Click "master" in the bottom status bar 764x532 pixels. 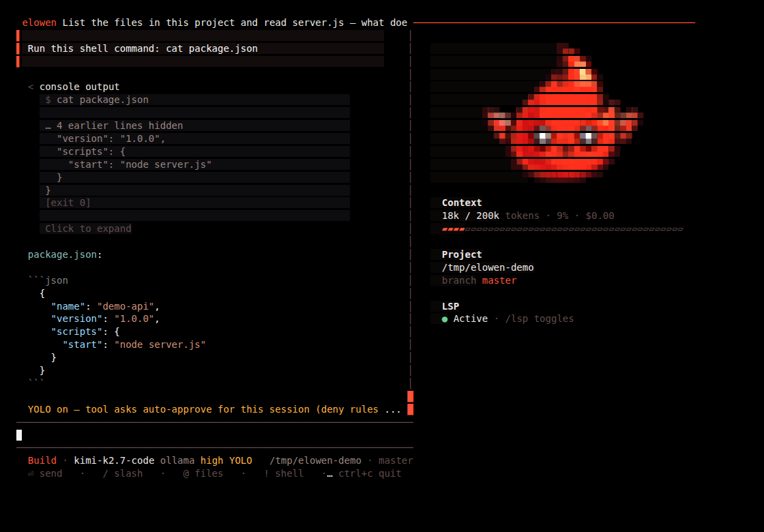396,460
